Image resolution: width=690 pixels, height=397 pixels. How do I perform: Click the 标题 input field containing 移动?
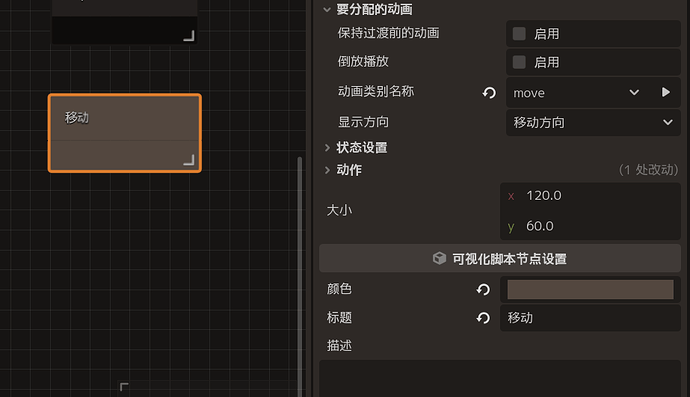[591, 318]
